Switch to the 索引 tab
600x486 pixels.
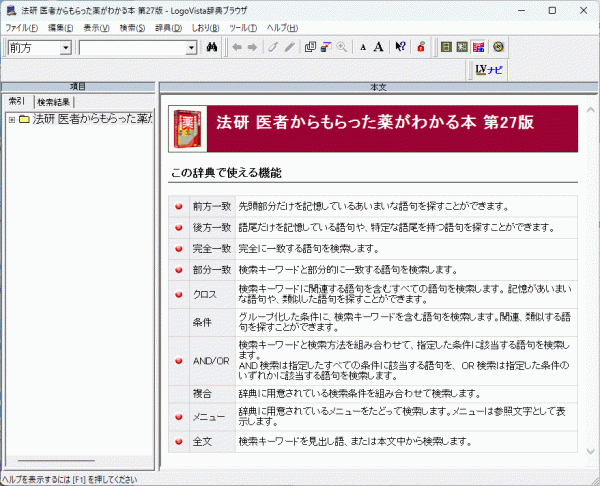[x=18, y=101]
